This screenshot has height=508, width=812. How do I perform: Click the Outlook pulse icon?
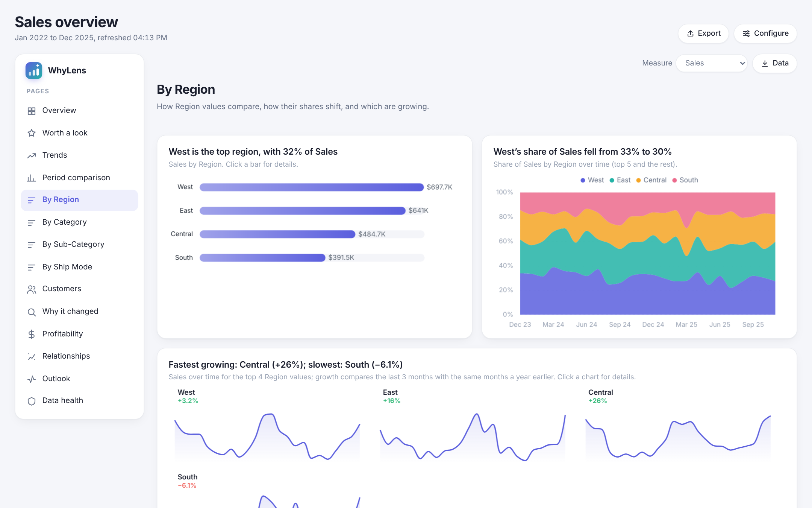point(32,379)
